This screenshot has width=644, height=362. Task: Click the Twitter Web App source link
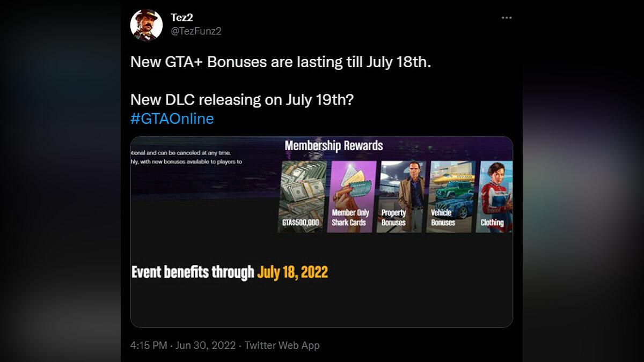pos(282,345)
